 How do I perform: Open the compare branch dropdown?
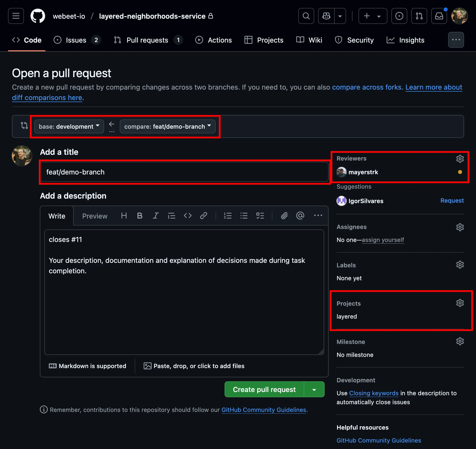pyautogui.click(x=168, y=126)
